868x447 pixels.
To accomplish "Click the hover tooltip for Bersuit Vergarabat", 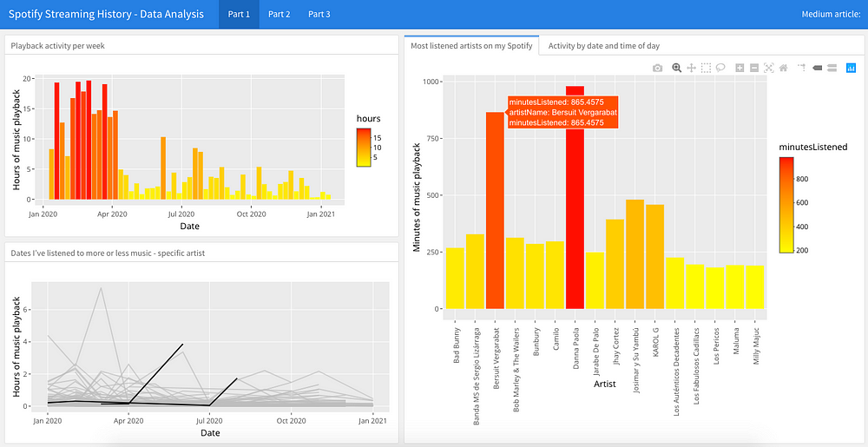I will point(563,112).
